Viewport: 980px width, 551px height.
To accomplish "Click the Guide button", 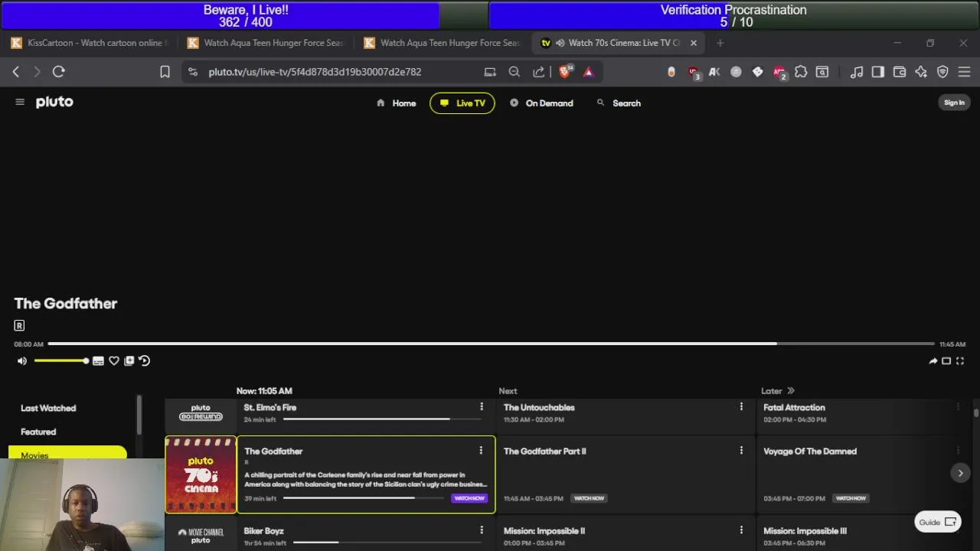I will point(938,522).
